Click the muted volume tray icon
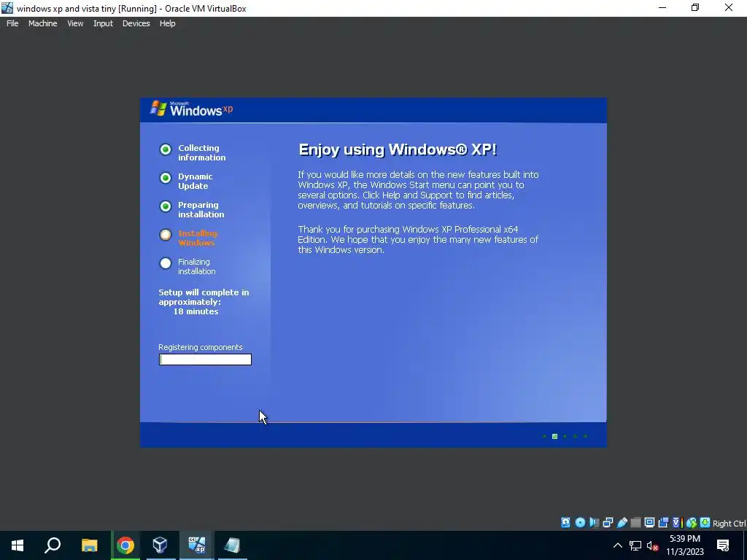This screenshot has width=747, height=560. (652, 545)
